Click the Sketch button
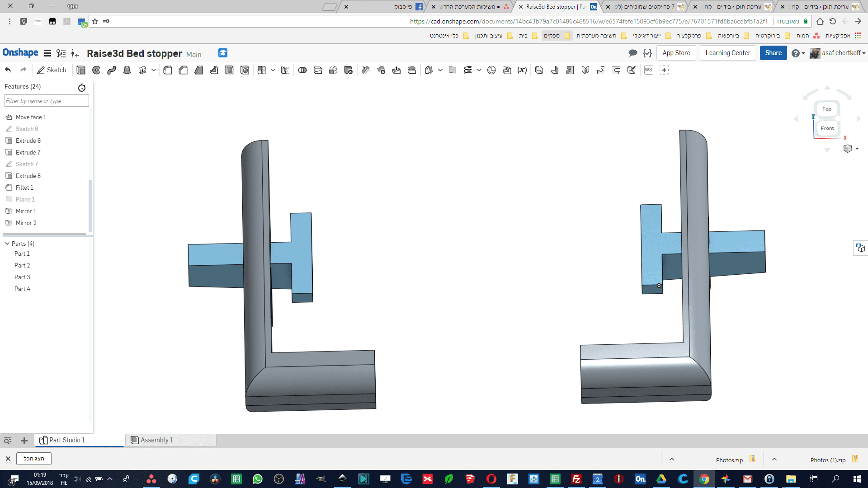868x488 pixels. click(52, 70)
